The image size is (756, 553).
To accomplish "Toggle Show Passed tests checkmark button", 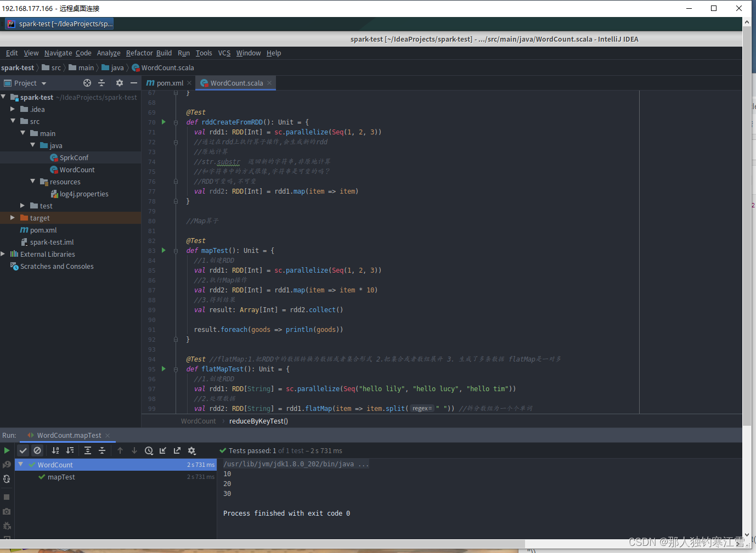I will 23,450.
